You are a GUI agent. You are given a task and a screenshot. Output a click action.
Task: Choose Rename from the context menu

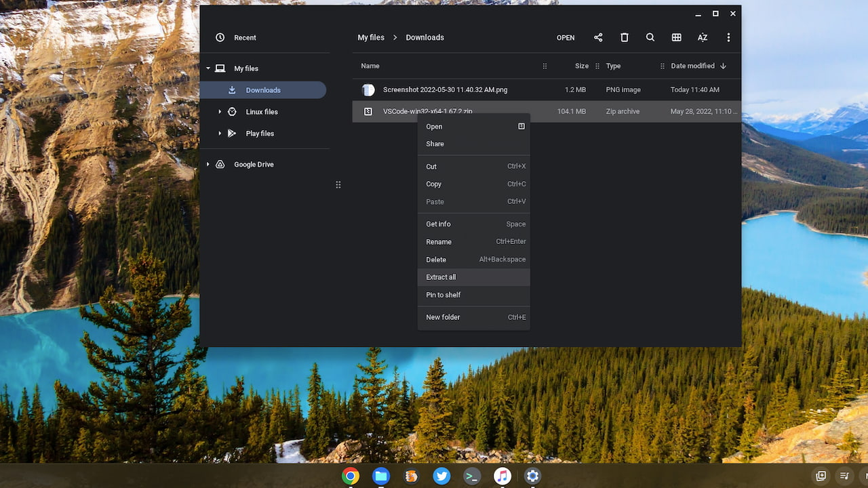(439, 242)
